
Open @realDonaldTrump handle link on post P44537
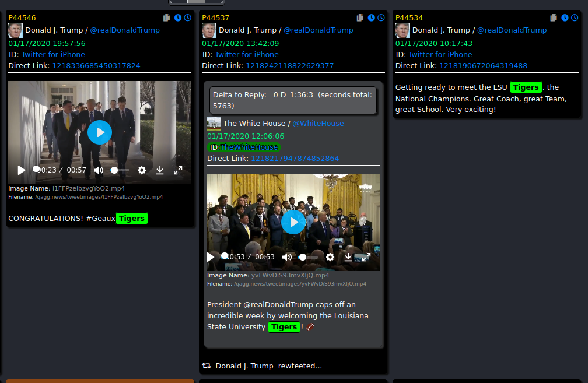pos(318,30)
